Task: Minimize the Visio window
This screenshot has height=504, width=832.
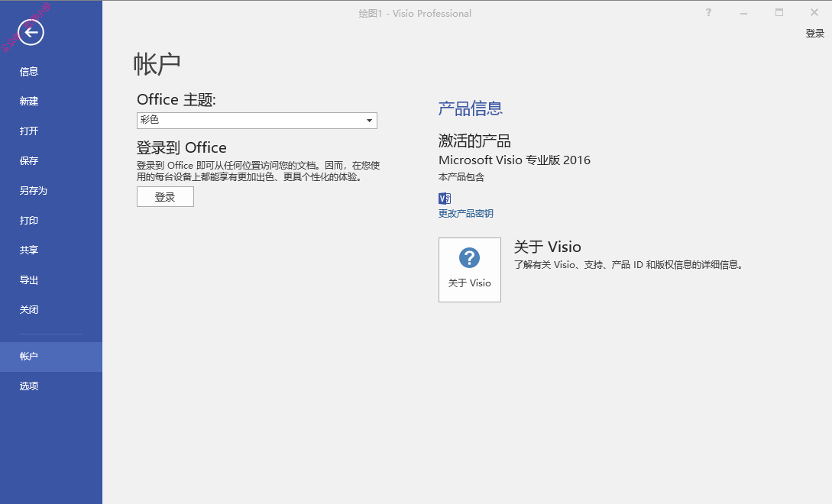Action: coord(744,12)
